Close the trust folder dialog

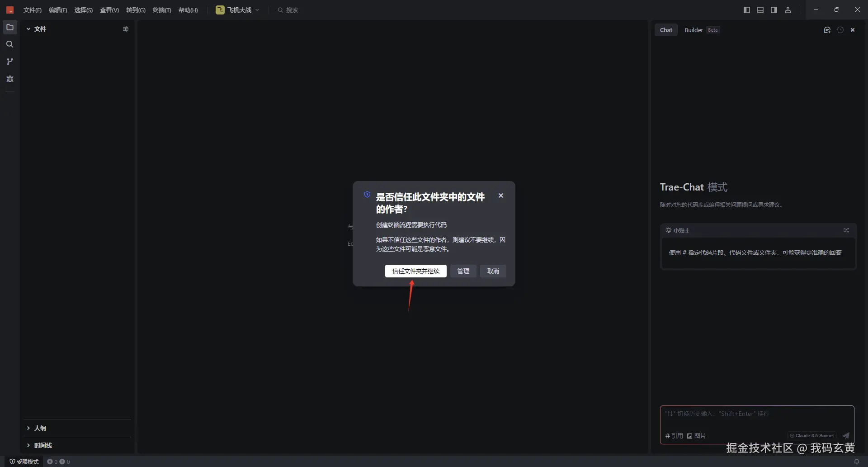tap(501, 195)
